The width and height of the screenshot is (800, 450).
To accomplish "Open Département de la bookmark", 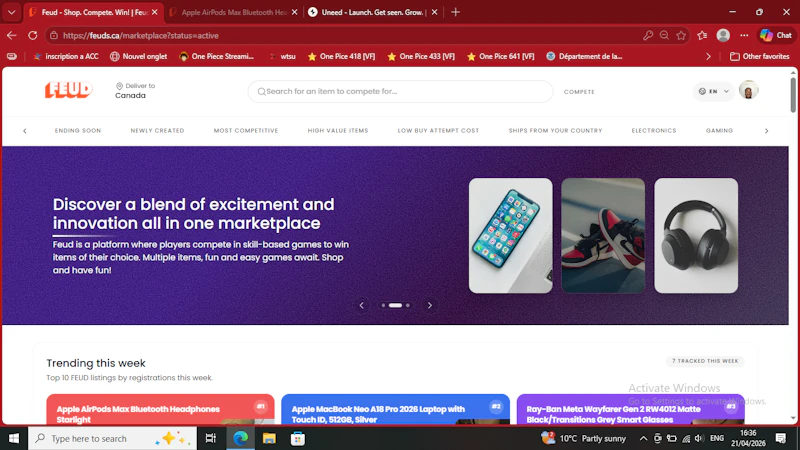I will [584, 56].
